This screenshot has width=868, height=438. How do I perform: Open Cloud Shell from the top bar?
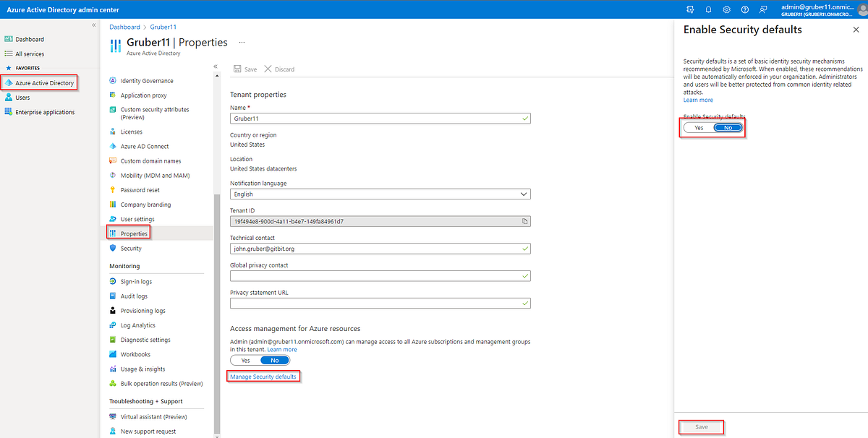(x=689, y=9)
